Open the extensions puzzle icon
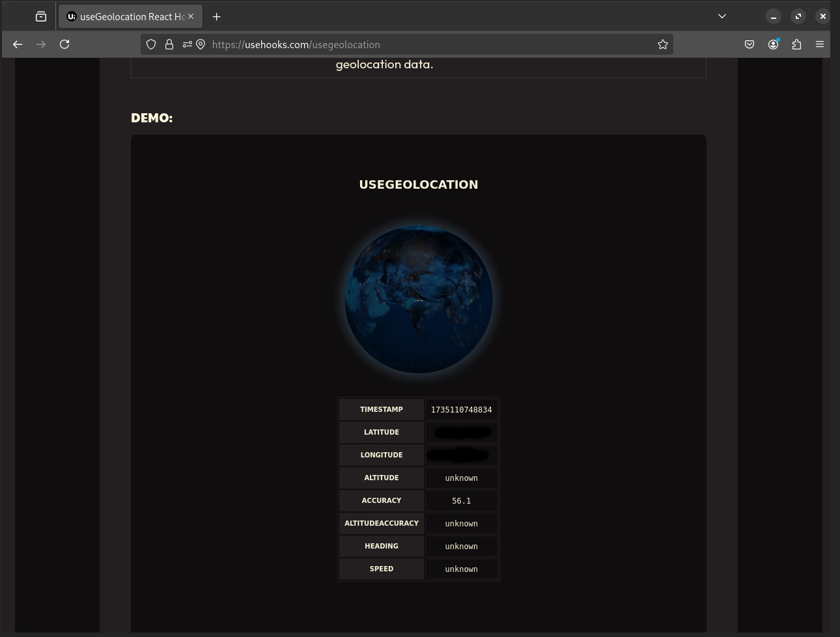The image size is (840, 637). point(796,44)
